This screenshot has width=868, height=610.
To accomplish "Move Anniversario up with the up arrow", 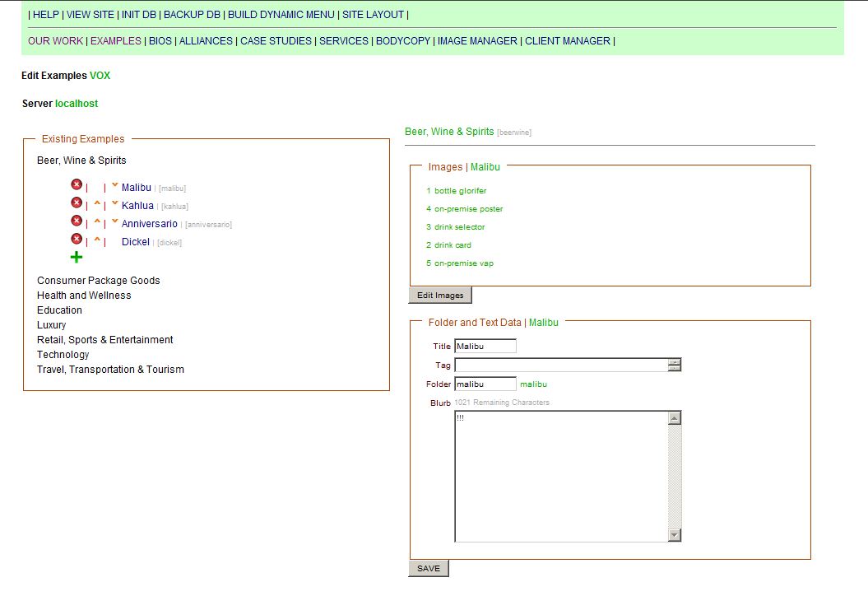I will 97,221.
